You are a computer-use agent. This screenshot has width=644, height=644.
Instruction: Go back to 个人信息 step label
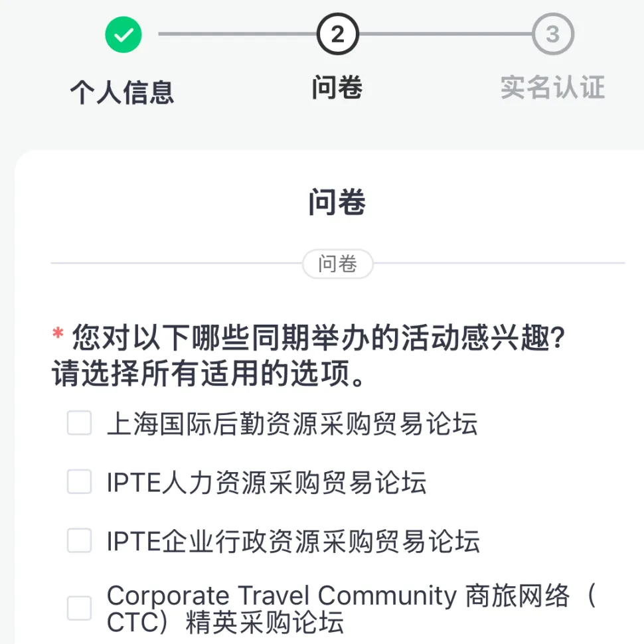[122, 92]
